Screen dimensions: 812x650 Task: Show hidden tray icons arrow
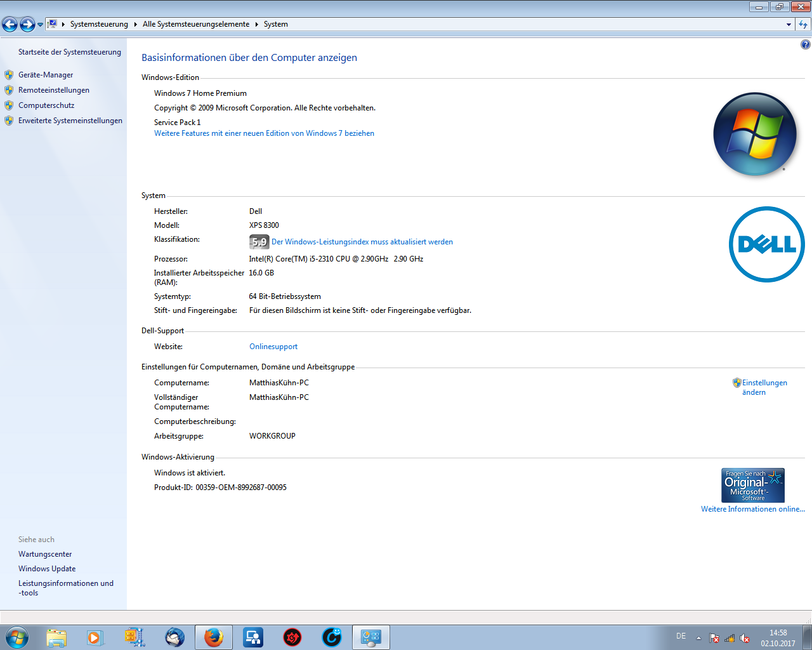coord(698,638)
